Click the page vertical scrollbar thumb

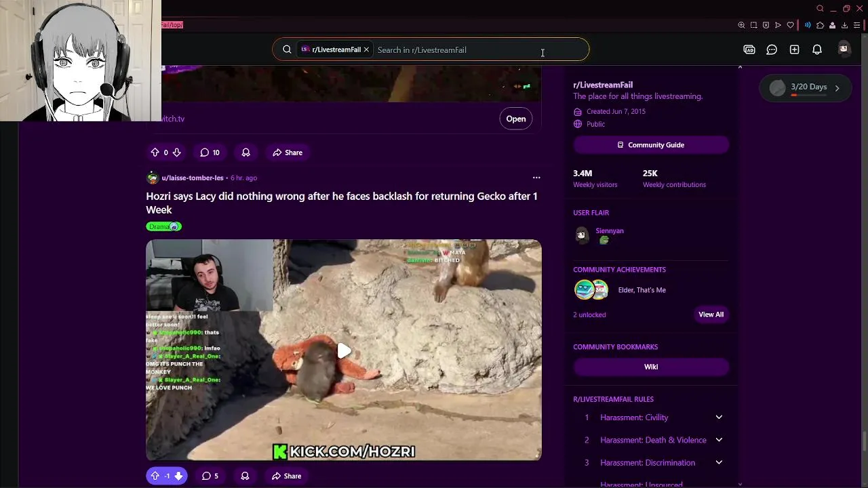(x=864, y=441)
